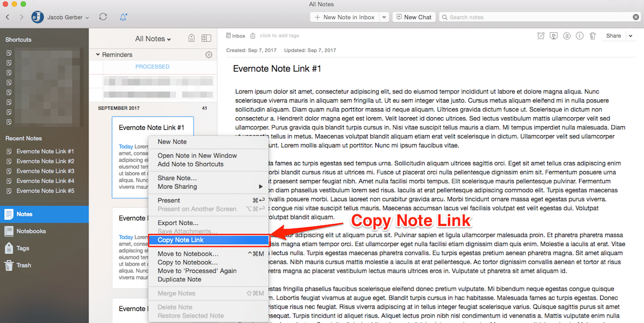Click the 'click to add tags' field
Viewport: 644px width, 323px height.
(x=279, y=36)
